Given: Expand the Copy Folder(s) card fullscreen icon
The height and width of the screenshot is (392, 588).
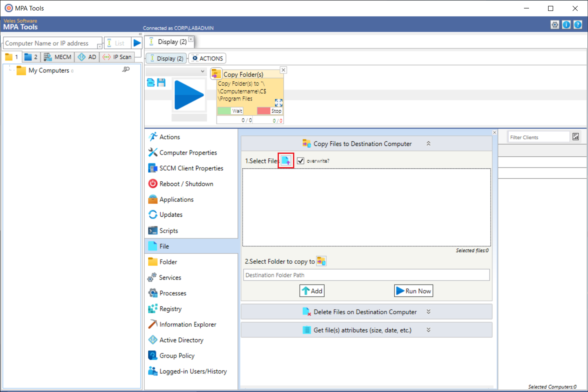Looking at the screenshot, I should (278, 103).
